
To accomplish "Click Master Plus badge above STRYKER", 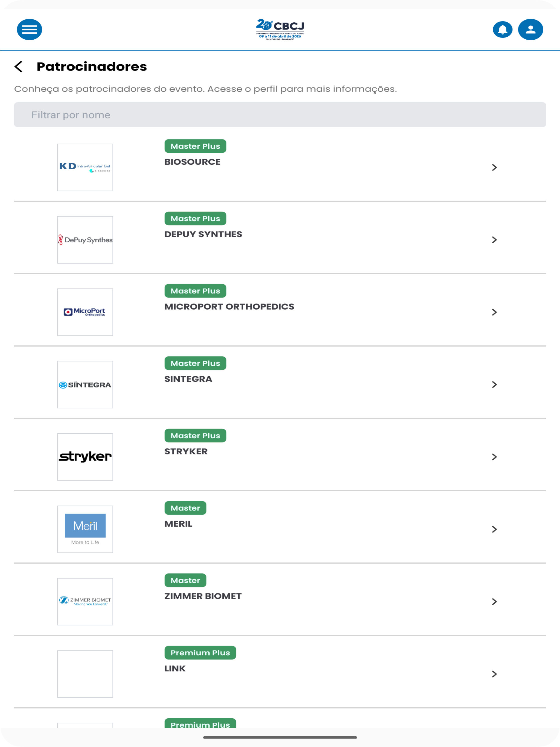I will click(x=195, y=436).
